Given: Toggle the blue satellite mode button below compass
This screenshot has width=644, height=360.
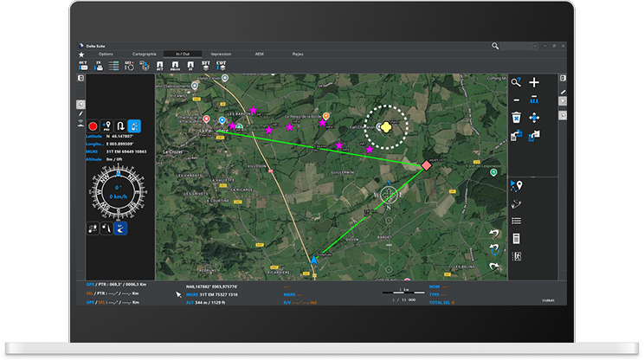Looking at the screenshot, I should 120,228.
